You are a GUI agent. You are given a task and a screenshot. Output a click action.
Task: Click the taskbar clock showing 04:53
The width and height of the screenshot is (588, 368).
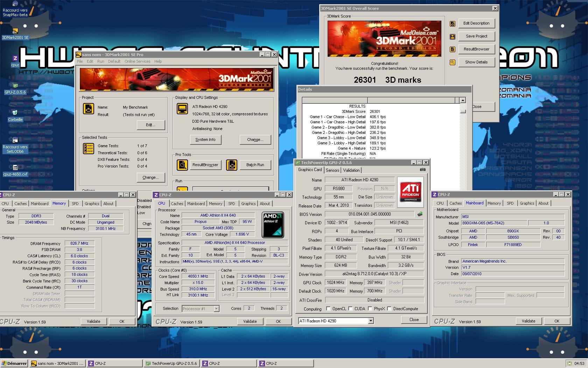(x=579, y=363)
